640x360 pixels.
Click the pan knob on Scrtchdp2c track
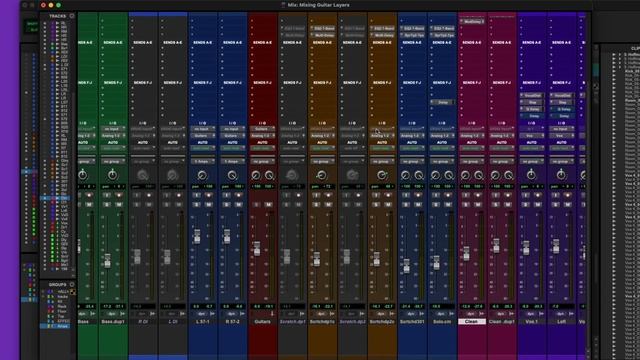tap(382, 176)
